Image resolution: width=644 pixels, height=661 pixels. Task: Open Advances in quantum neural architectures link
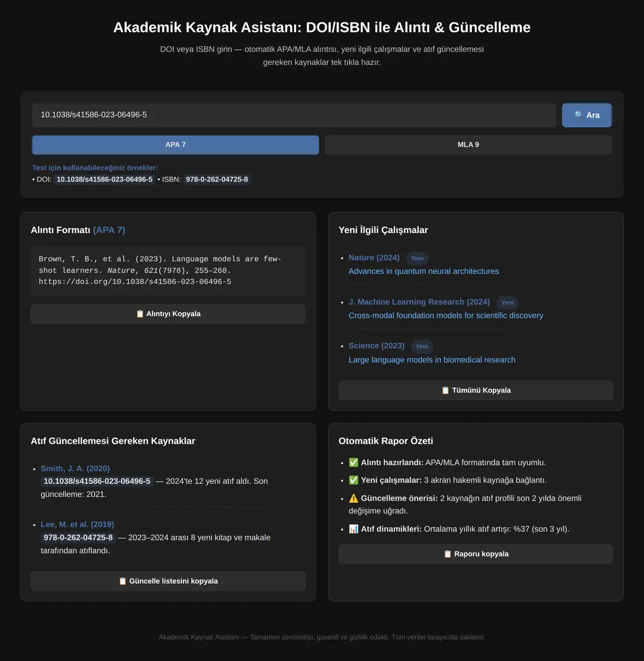click(423, 271)
